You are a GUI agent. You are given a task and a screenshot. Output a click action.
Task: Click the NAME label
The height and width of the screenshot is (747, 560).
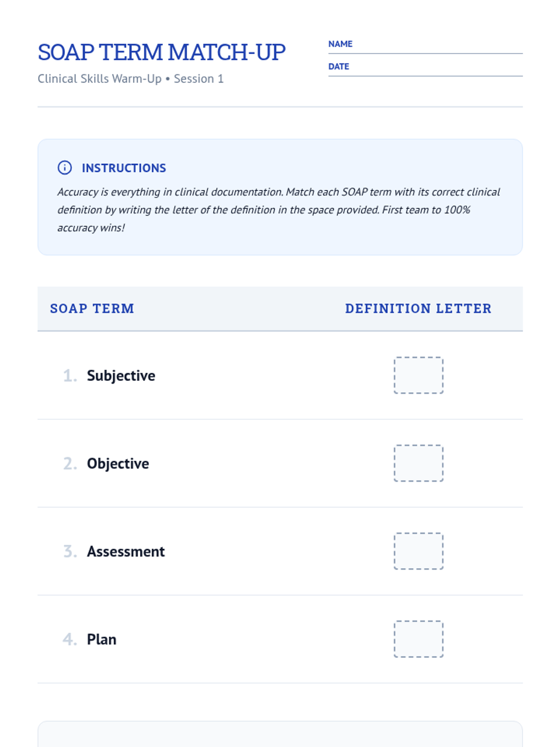pyautogui.click(x=340, y=44)
